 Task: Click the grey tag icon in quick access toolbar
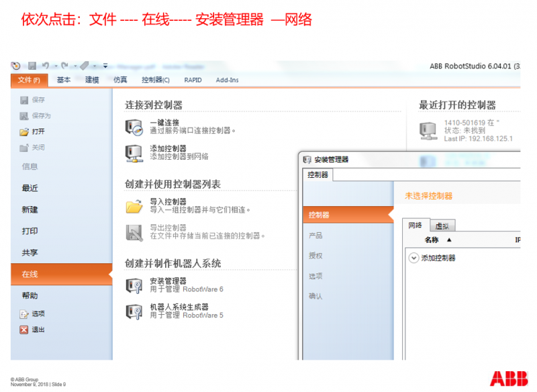pos(85,65)
